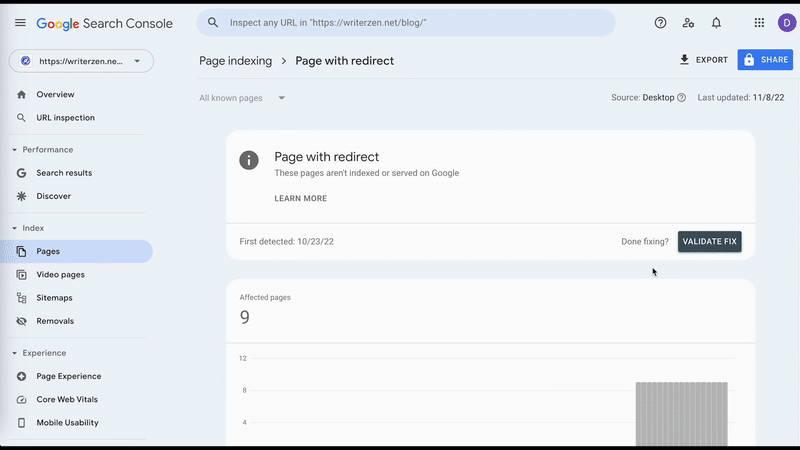Collapse the Performance section
Image resolution: width=800 pixels, height=450 pixels.
point(15,150)
